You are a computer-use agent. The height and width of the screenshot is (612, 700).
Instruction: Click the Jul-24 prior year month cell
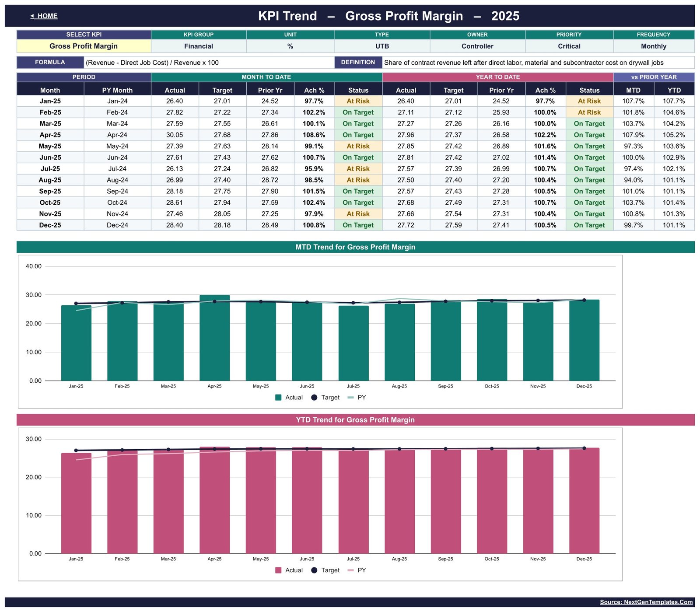(117, 168)
